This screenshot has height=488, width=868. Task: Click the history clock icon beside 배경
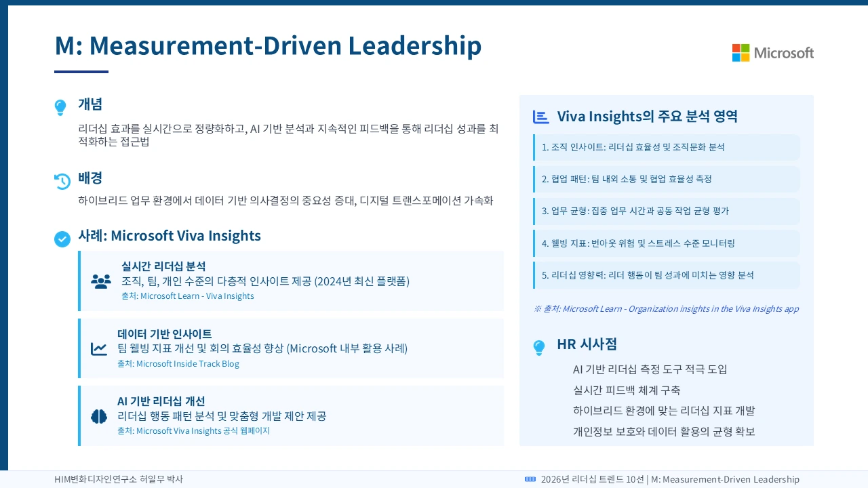[x=62, y=181]
